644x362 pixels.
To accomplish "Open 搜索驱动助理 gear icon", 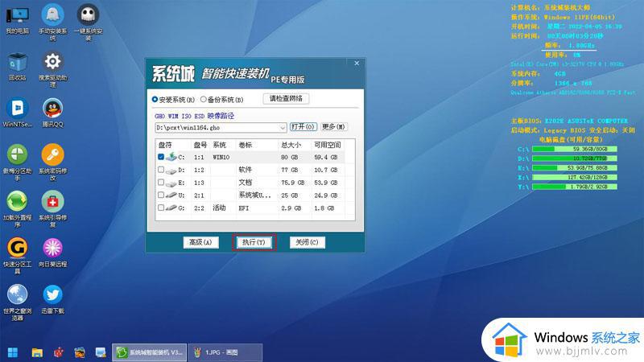I will click(x=52, y=69).
